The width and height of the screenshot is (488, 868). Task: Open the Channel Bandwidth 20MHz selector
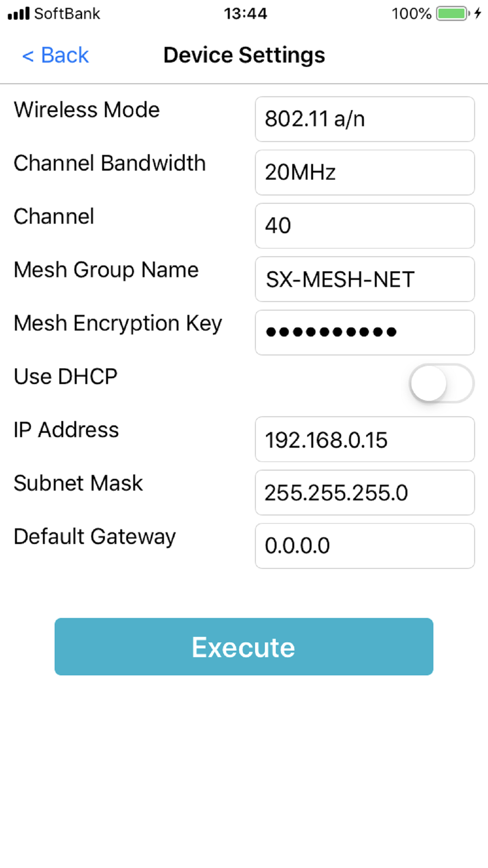click(x=365, y=172)
